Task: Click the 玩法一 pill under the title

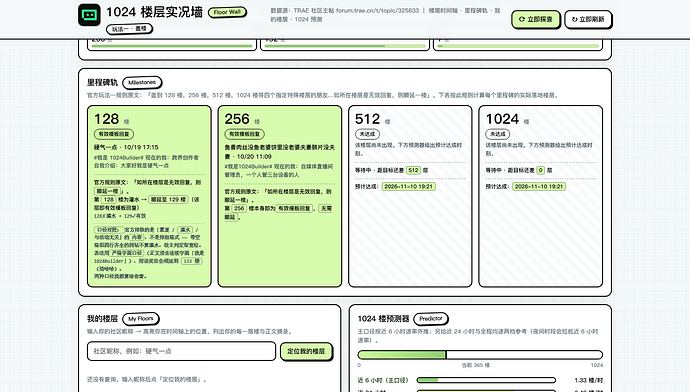Action: [129, 29]
